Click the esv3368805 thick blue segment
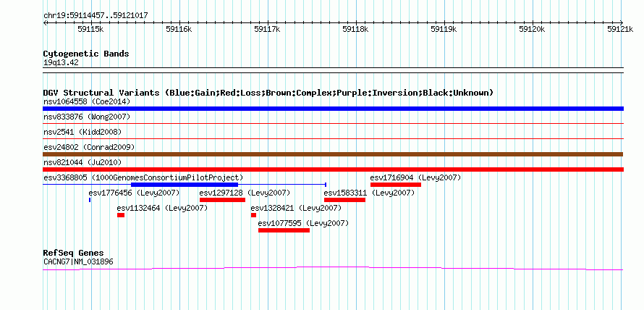The image size is (644, 310). tap(185, 185)
